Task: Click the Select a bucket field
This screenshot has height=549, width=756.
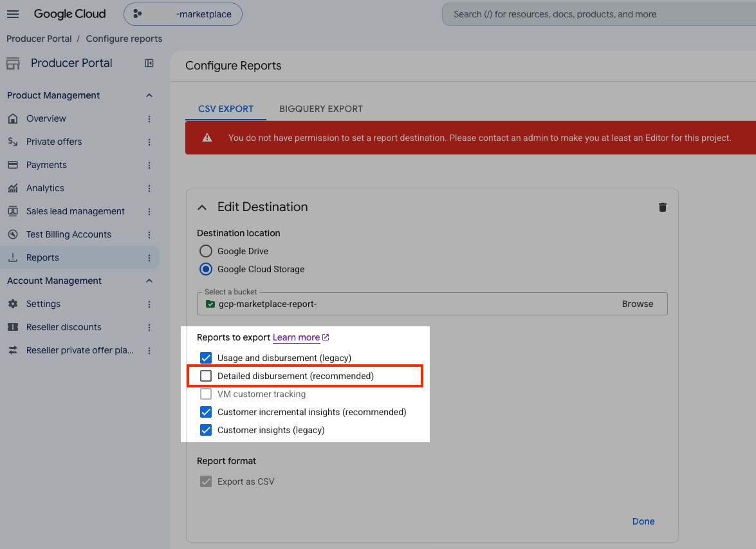Action: point(432,304)
